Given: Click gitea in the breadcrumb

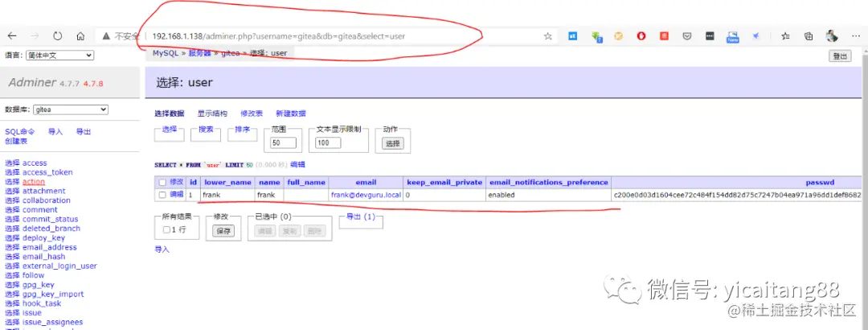Looking at the screenshot, I should click(231, 52).
